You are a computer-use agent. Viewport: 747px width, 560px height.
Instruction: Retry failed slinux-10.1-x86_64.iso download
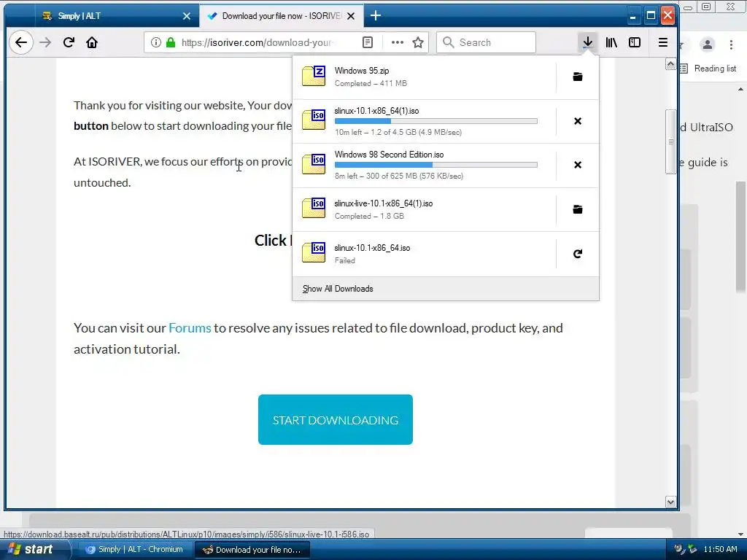578,254
